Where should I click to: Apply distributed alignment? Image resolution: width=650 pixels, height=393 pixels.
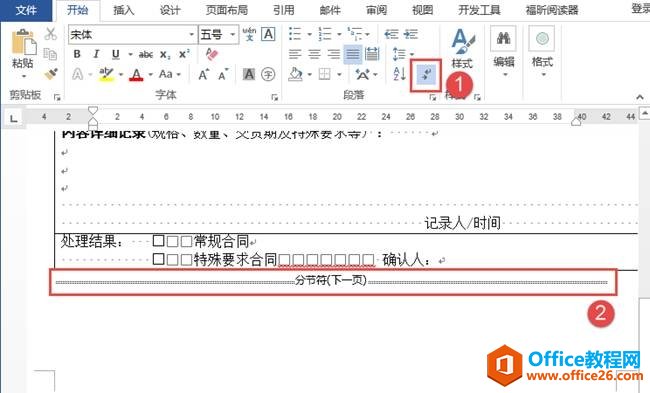pos(372,54)
